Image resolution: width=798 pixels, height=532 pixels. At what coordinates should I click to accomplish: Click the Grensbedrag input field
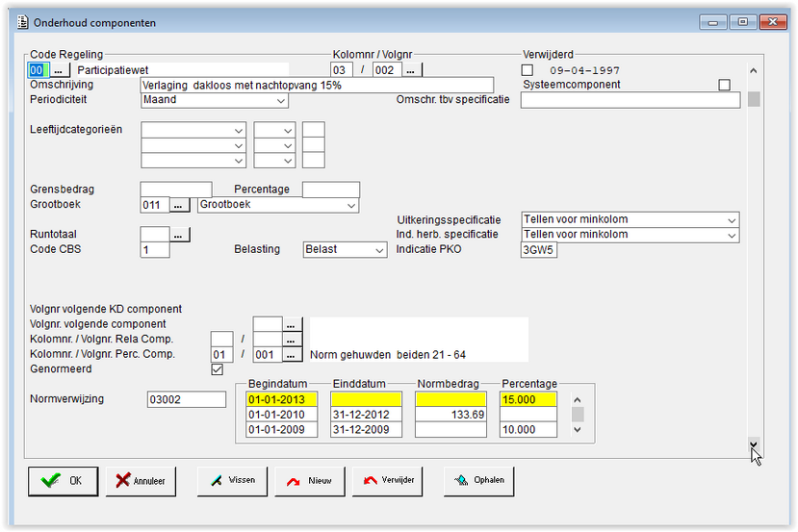coord(176,190)
